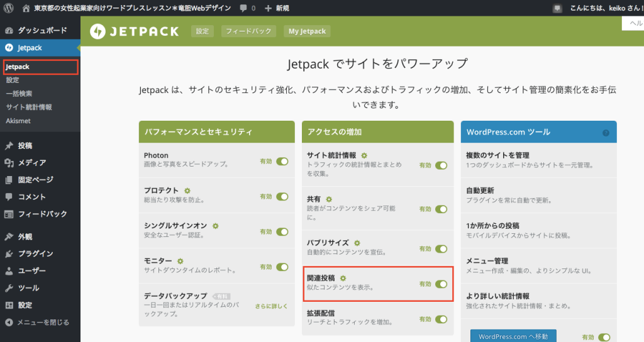The height and width of the screenshot is (342, 644).
Task: Select the Jetpack main sidebar menu
Action: 40,48
